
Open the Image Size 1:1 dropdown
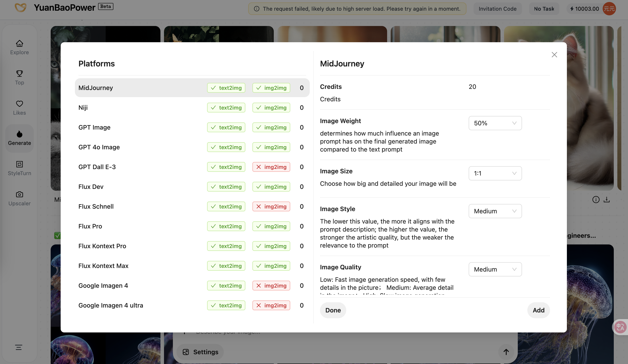pyautogui.click(x=495, y=173)
